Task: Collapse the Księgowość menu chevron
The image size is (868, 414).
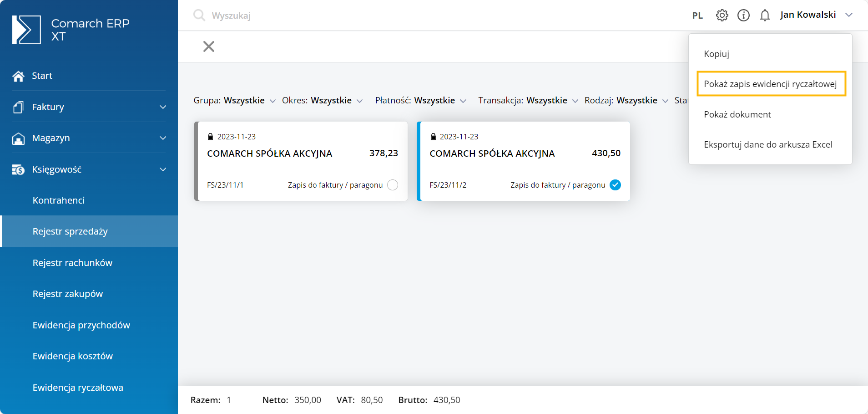Action: [163, 169]
